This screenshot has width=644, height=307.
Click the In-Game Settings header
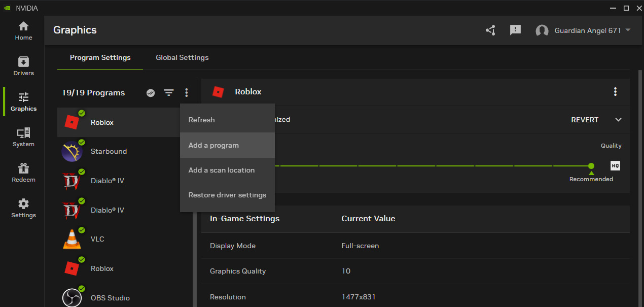point(244,219)
